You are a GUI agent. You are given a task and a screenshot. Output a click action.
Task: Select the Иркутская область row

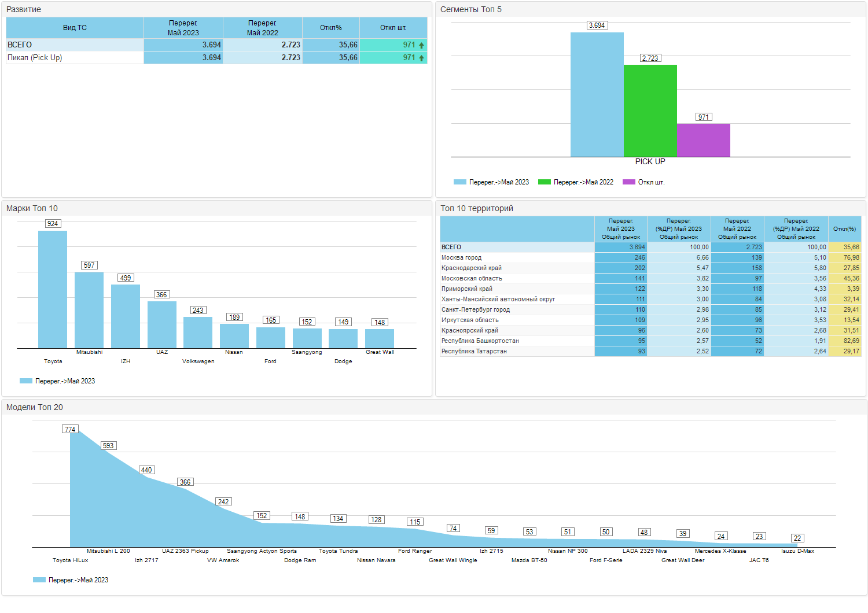pos(650,320)
